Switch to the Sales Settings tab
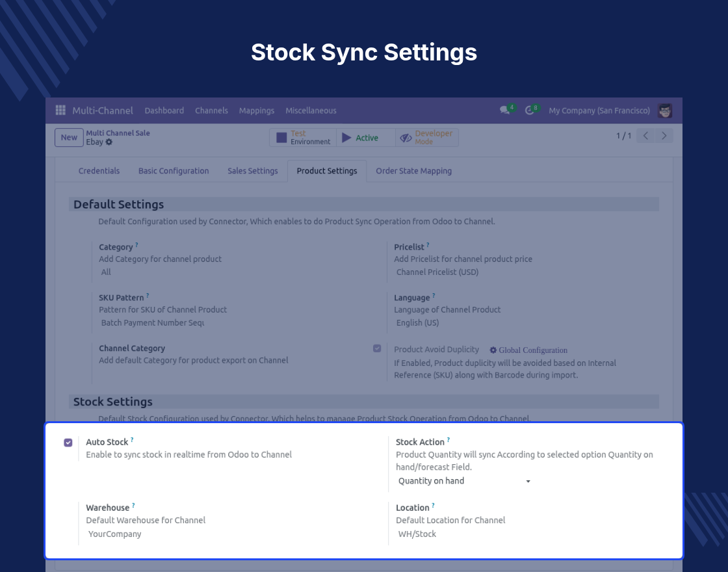 tap(253, 171)
